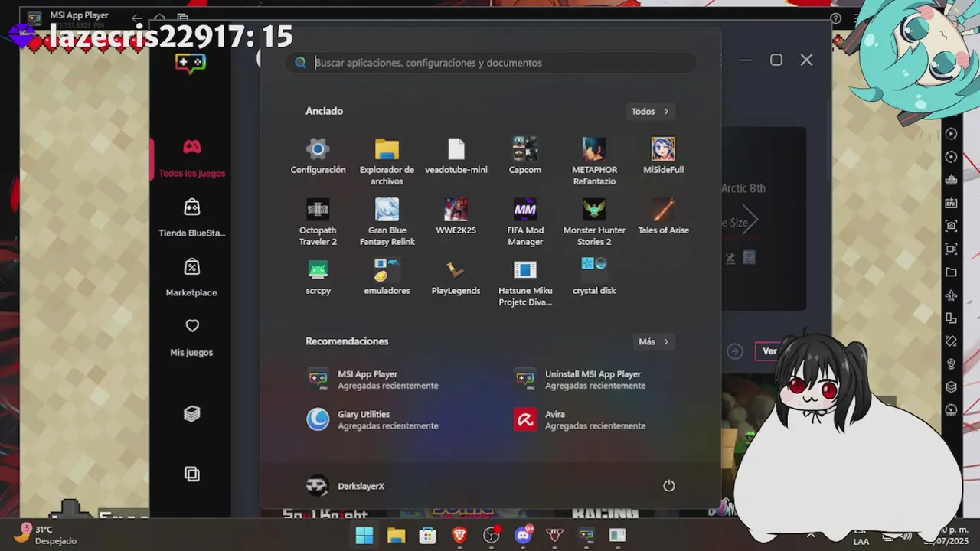Open Mis juegos in MSI App Player sidebar
This screenshot has height=551, width=980.
click(x=191, y=337)
